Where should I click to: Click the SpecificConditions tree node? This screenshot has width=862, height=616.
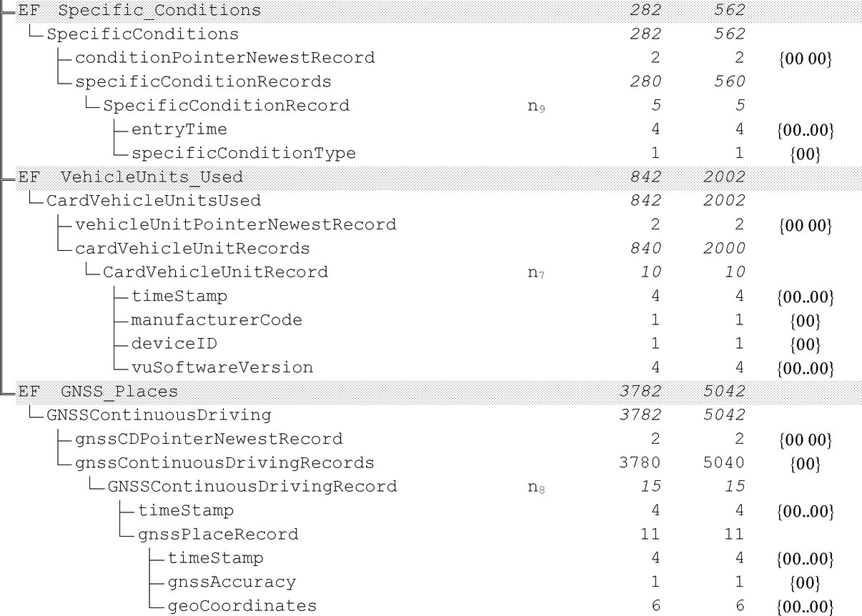(x=143, y=34)
